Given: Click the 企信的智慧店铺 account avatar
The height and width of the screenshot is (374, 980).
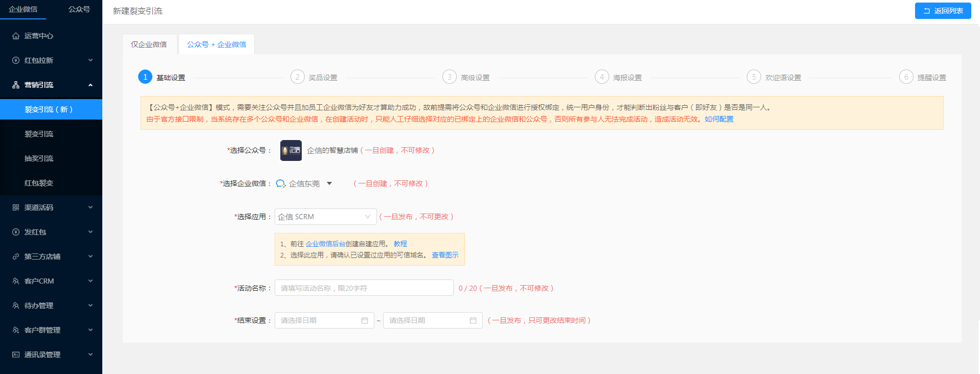Looking at the screenshot, I should click(291, 150).
